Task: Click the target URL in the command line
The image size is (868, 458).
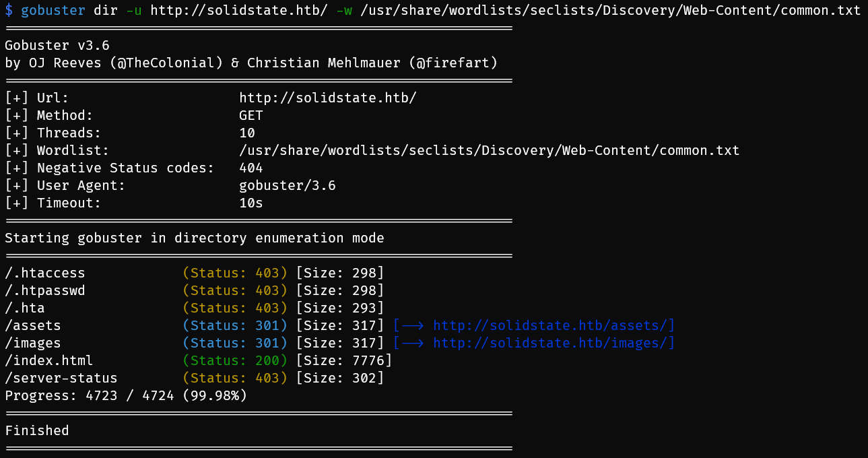Action: [239, 11]
